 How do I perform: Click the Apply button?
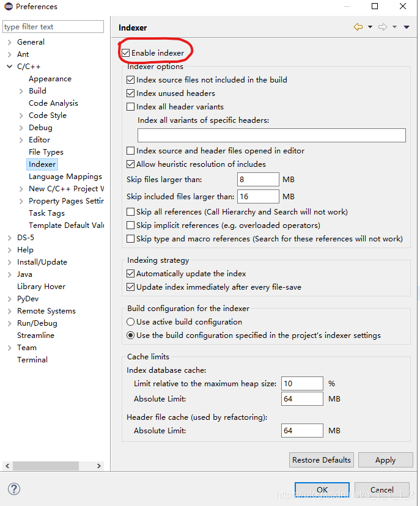[x=385, y=460]
